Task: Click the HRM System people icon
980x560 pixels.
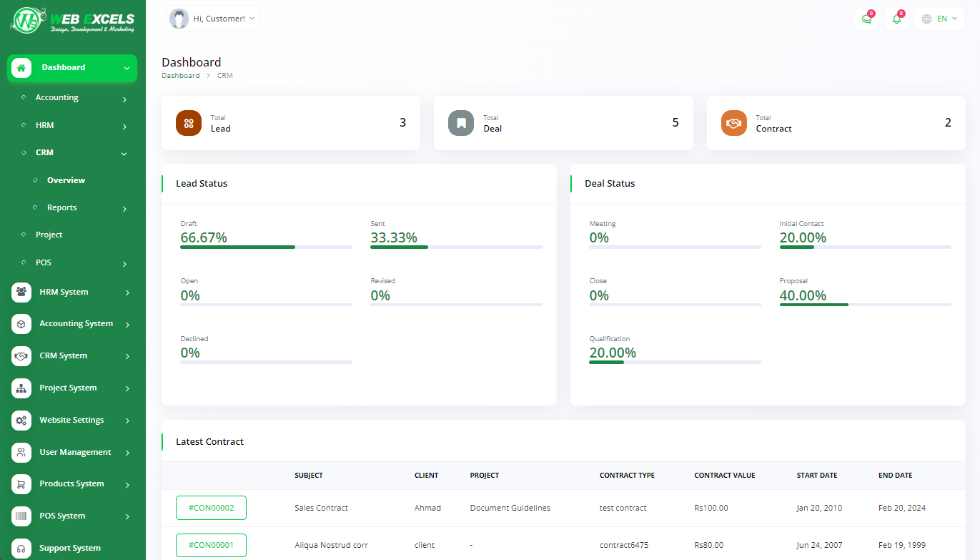Action: 21,292
